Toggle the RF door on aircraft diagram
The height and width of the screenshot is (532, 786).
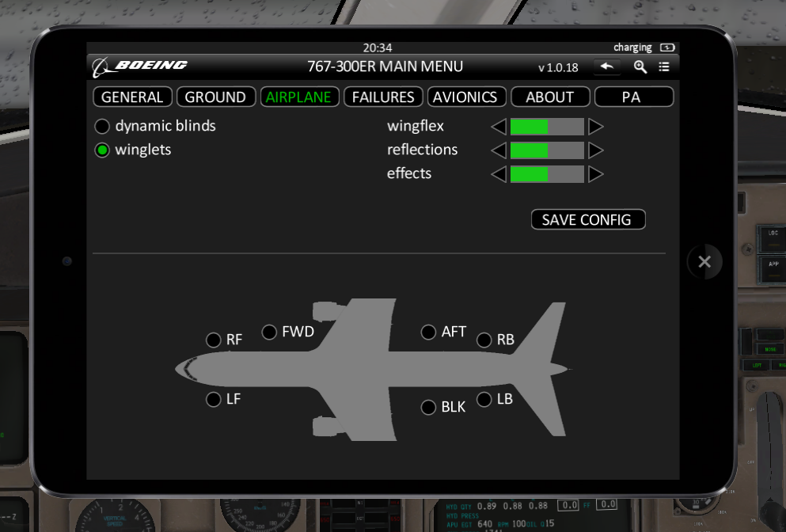pos(214,340)
